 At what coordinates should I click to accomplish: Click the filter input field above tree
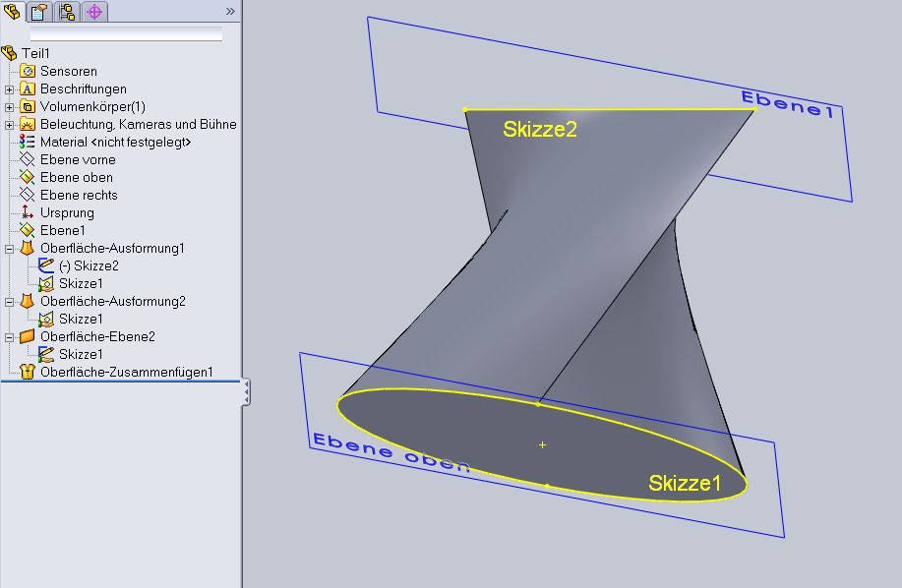coord(126,34)
